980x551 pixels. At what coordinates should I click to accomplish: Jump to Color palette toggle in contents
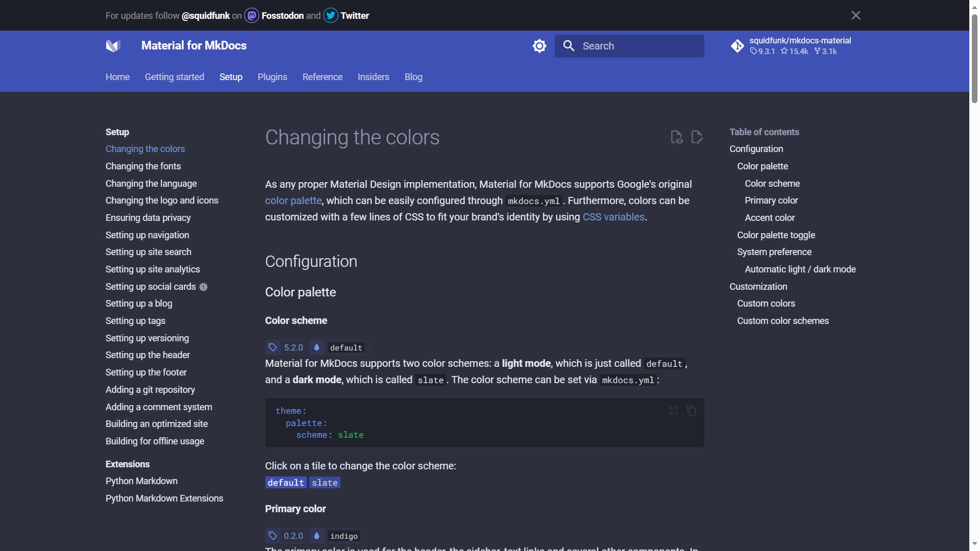[776, 235]
